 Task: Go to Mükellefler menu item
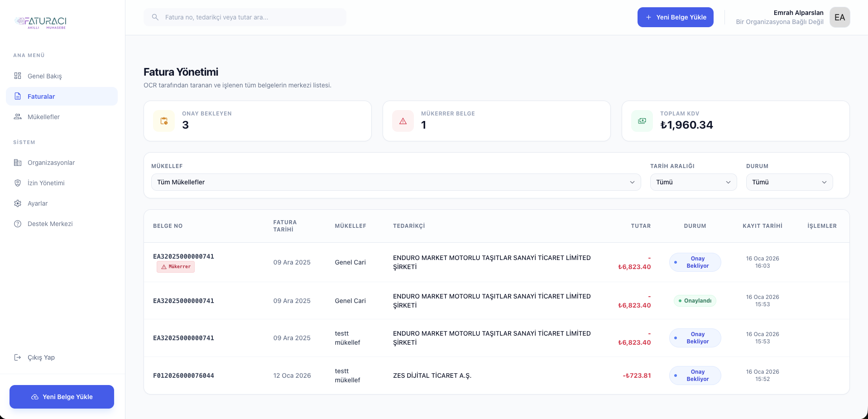(x=43, y=117)
